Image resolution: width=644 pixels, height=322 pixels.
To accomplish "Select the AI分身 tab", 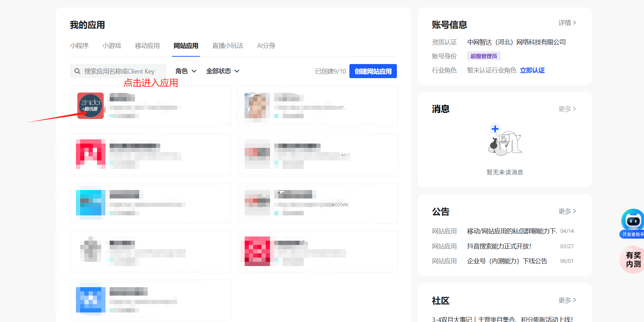I will 266,46.
